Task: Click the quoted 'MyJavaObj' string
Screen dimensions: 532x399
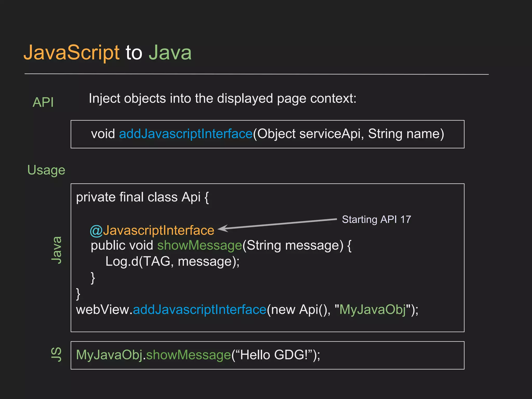Action: point(373,310)
